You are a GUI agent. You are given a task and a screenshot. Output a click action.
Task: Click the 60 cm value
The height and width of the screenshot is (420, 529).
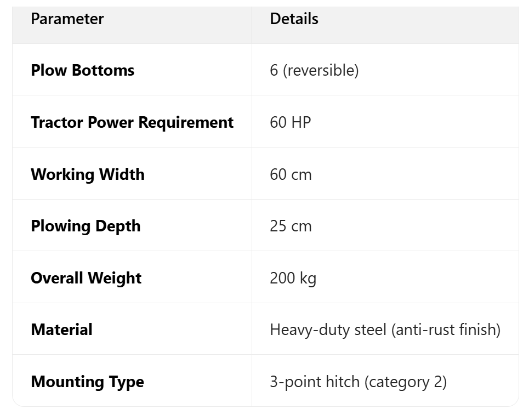(291, 174)
